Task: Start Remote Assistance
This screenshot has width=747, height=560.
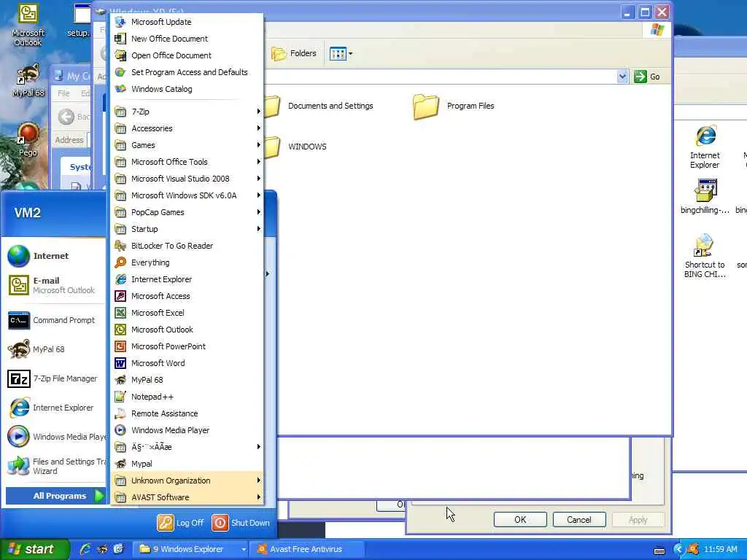Action: coord(187,413)
